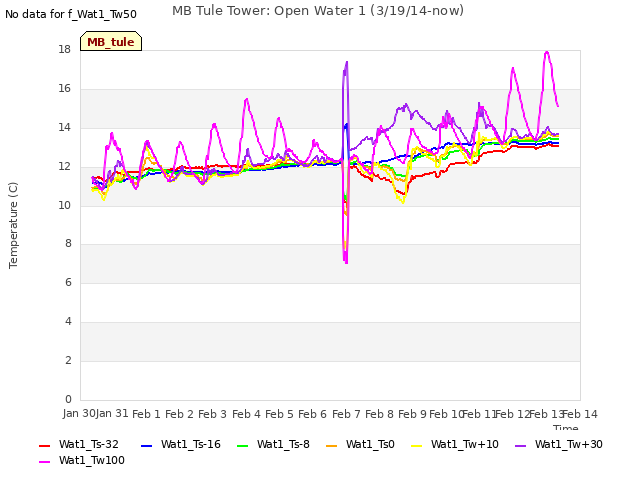Viewport: 640px width, 480px height.
Task: Click the Feb 14 x-axis tick label
Action: click(580, 414)
